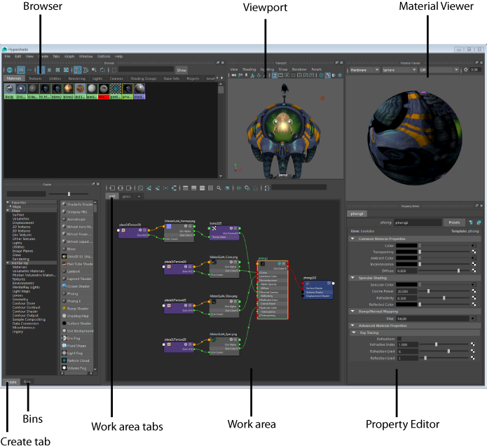Click the textured shading cube icon in Viewport
487x448 pixels.
(328, 76)
